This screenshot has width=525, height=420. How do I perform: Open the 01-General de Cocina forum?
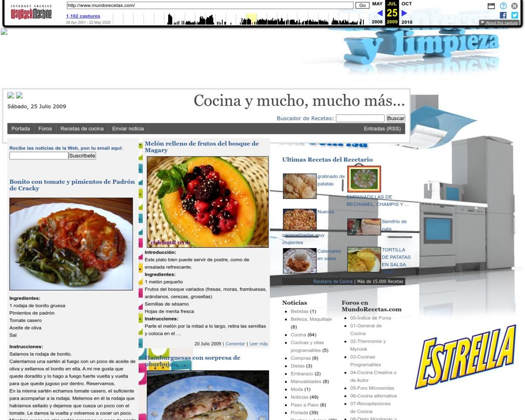tap(366, 330)
